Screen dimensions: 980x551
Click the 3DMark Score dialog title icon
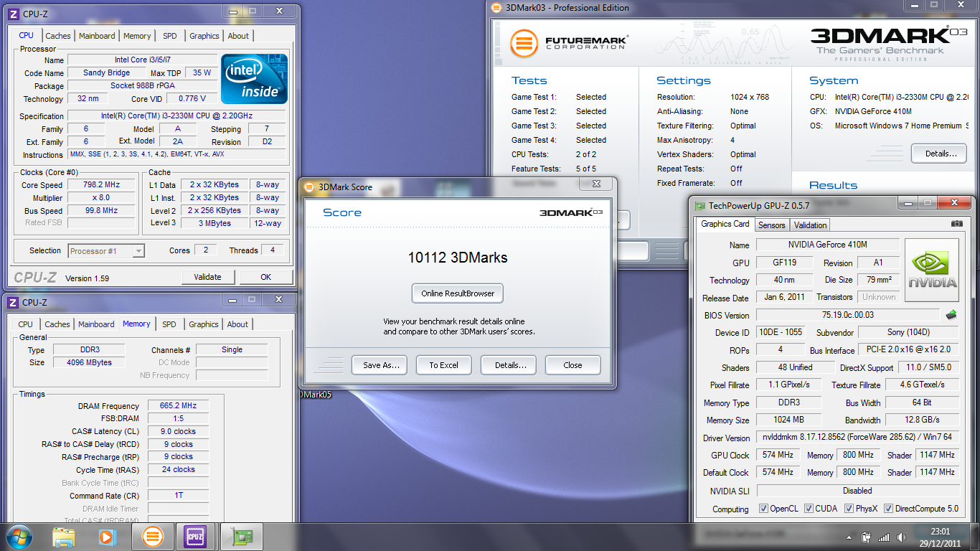click(x=309, y=187)
